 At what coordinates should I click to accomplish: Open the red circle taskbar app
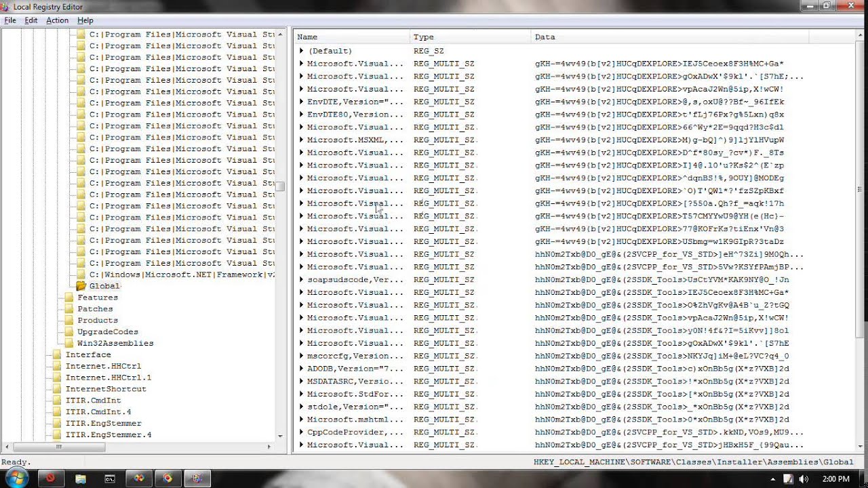tap(50, 479)
